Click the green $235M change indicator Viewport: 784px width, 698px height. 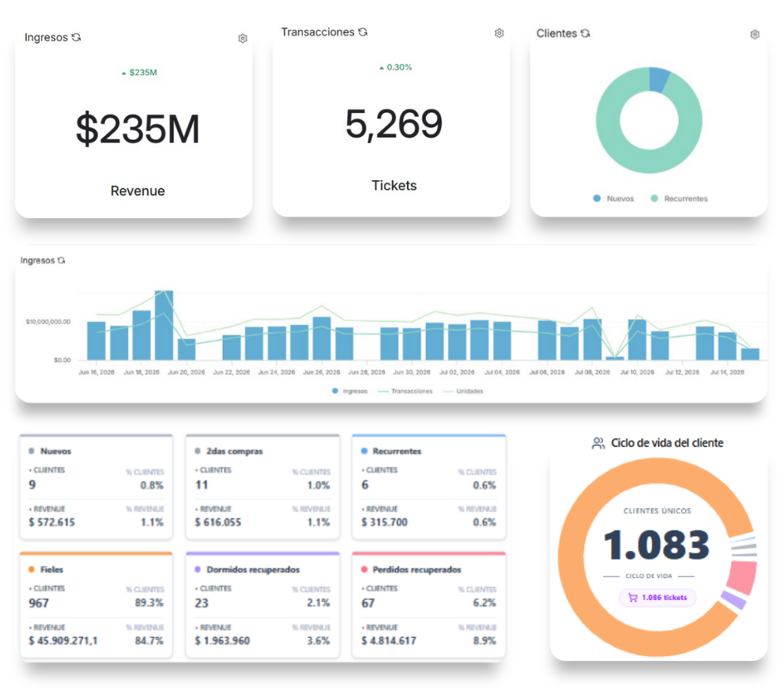(140, 73)
